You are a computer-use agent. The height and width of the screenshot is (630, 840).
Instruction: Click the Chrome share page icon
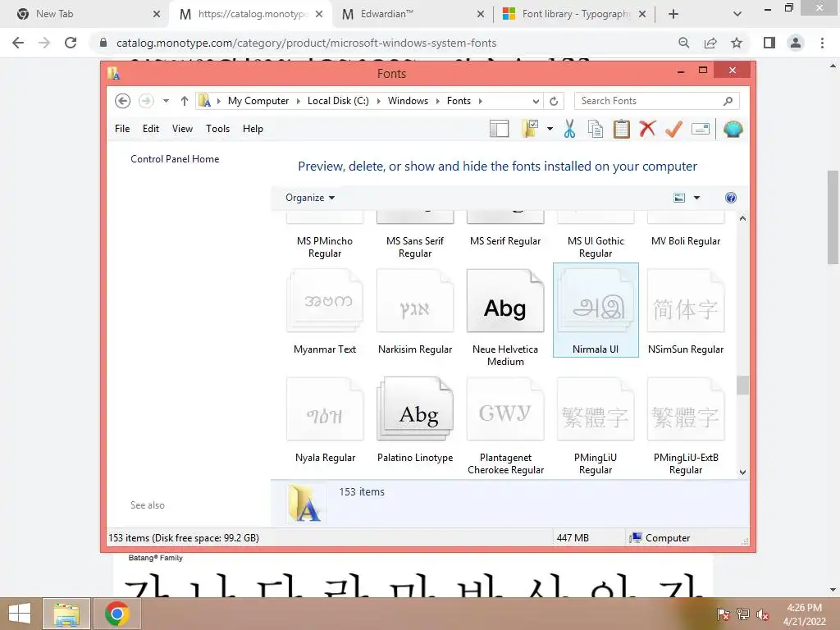pos(710,43)
